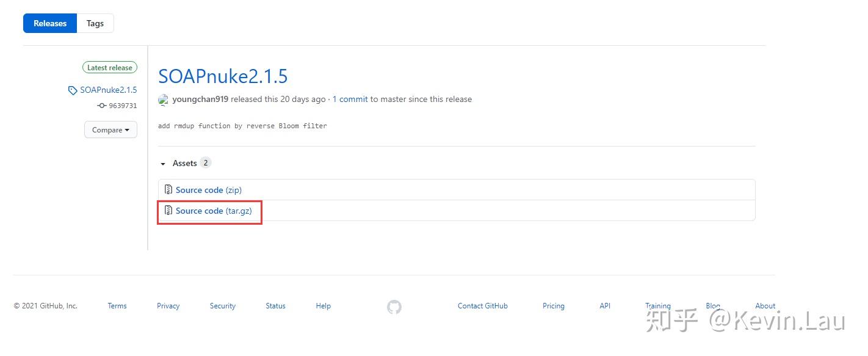Click the Latest release badge
868x356 pixels.
(x=110, y=68)
